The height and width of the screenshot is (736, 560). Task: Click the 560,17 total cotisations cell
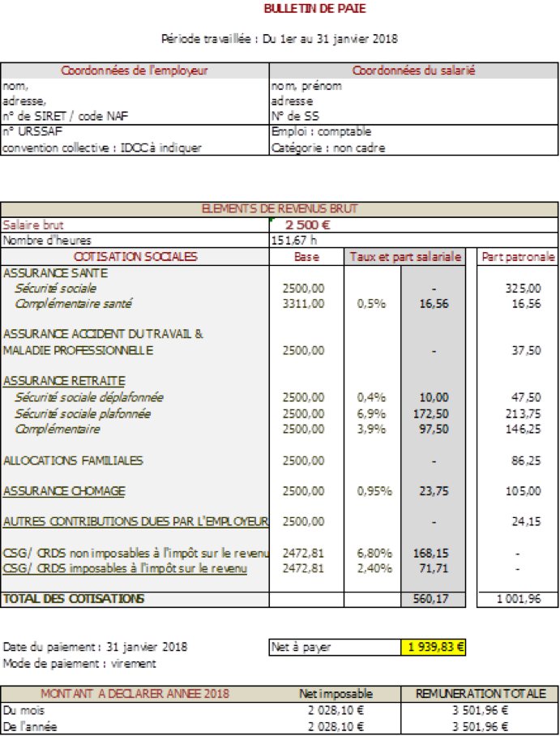point(434,599)
